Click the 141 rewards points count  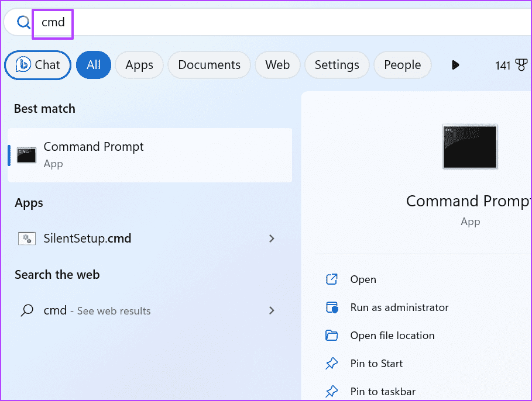[503, 65]
